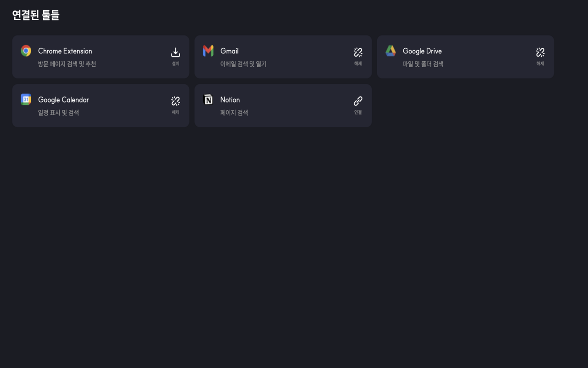
Task: Connect Notion using the link icon
Action: (x=358, y=101)
